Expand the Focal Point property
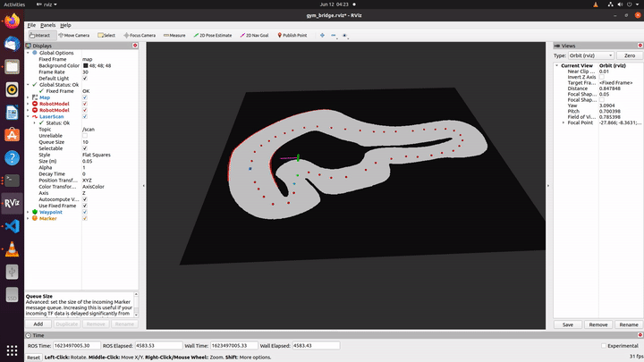This screenshot has width=644, height=362. coord(563,122)
